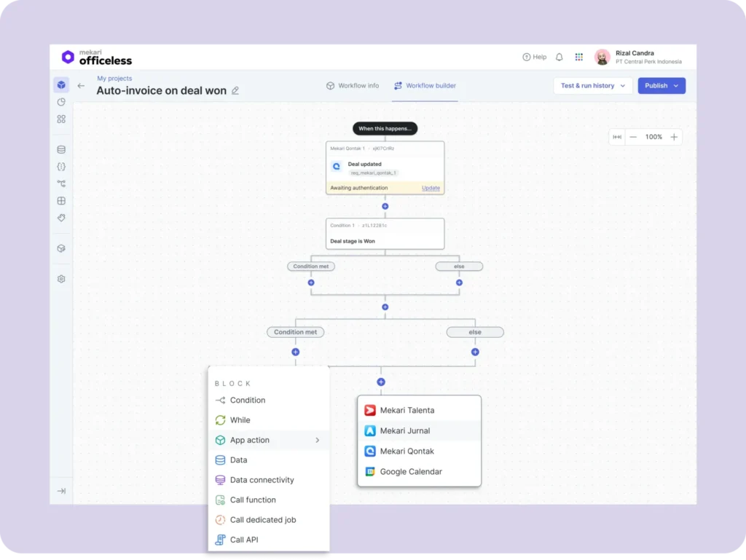Click the zoom out minus control
The image size is (746, 560).
pyautogui.click(x=633, y=136)
